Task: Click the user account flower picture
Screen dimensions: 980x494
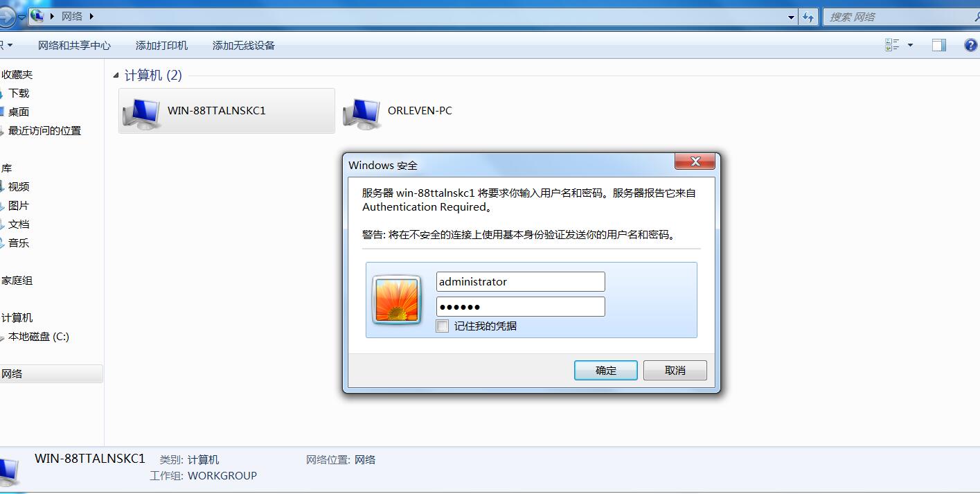Action: click(397, 299)
